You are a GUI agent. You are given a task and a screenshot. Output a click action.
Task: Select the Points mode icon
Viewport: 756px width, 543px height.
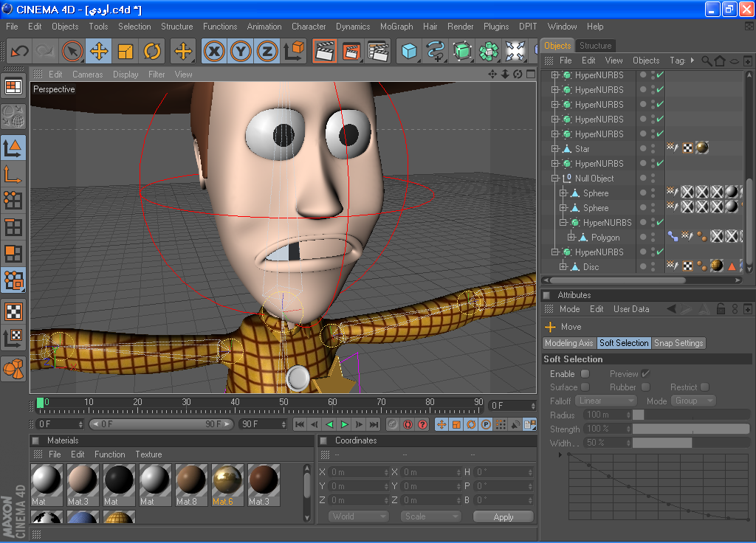pyautogui.click(x=13, y=200)
